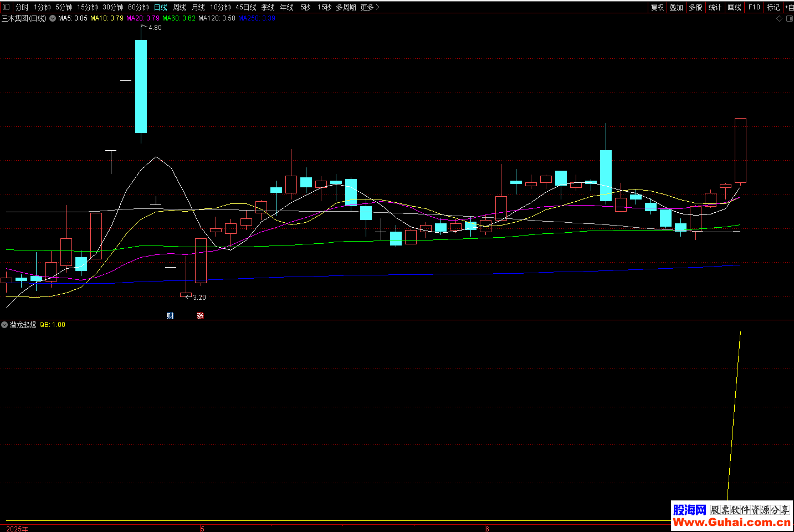Screen dimensions: 794x532
Task: Click the QB: 1.00 value
Action: click(53, 325)
